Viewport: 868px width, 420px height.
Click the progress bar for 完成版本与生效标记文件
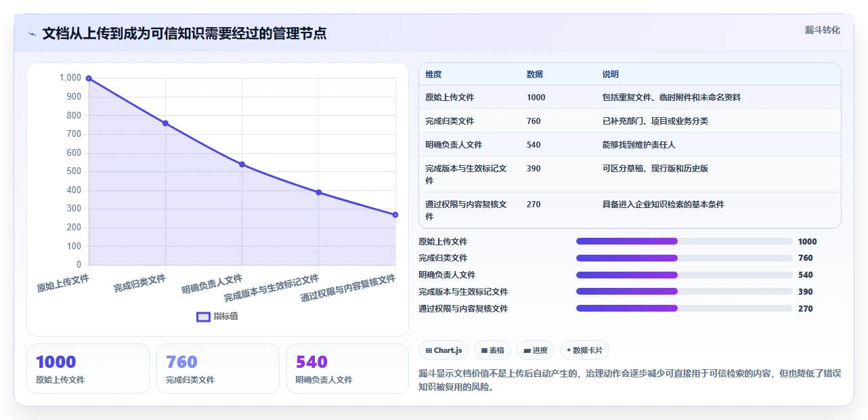coord(685,292)
